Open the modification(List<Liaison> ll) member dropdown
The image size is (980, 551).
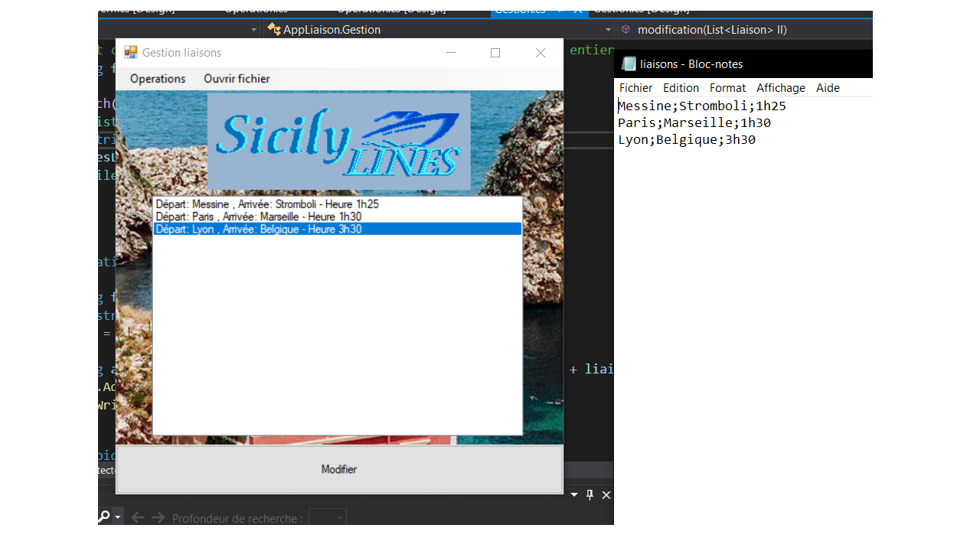(x=745, y=29)
